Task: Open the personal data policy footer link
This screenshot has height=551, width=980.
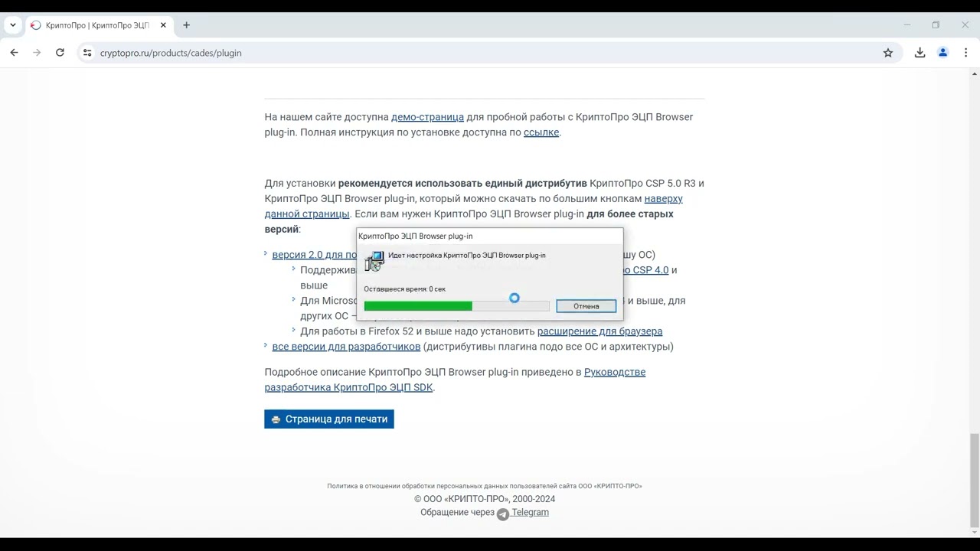Action: point(485,486)
